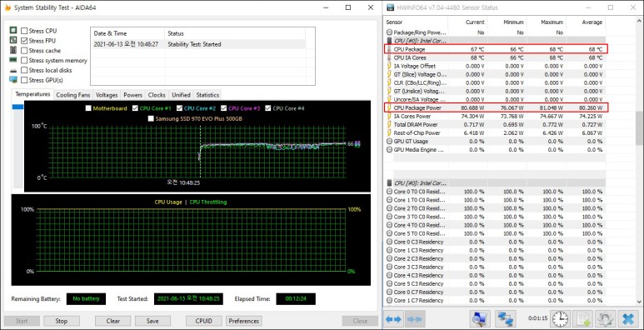The height and width of the screenshot is (330, 644).
Task: Uncheck the Stress FPU checkbox
Action: point(24,41)
